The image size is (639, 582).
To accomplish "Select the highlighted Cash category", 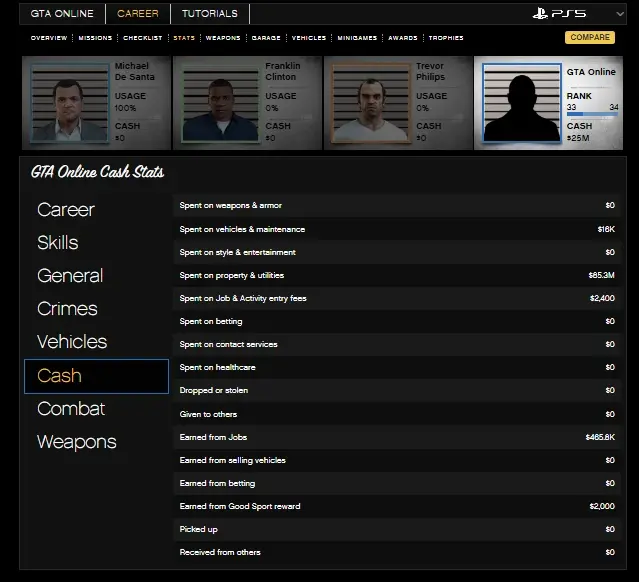I will point(97,376).
